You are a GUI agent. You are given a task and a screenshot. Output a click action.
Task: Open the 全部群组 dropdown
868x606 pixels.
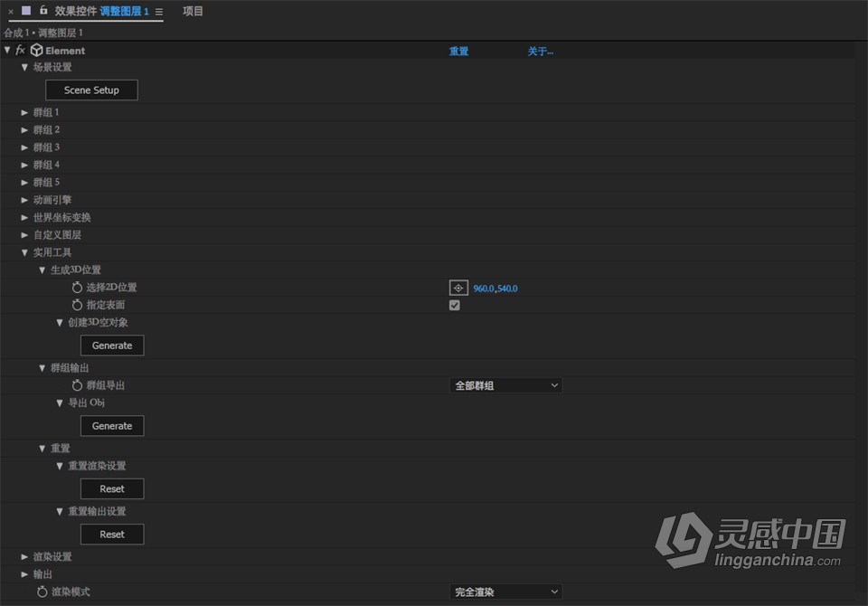click(506, 385)
